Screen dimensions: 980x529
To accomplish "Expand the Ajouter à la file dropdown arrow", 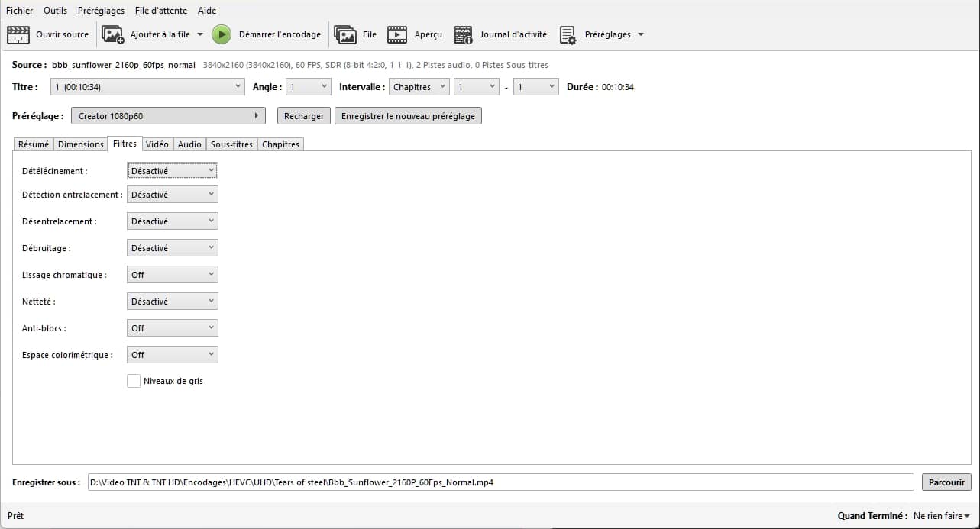I will click(200, 34).
